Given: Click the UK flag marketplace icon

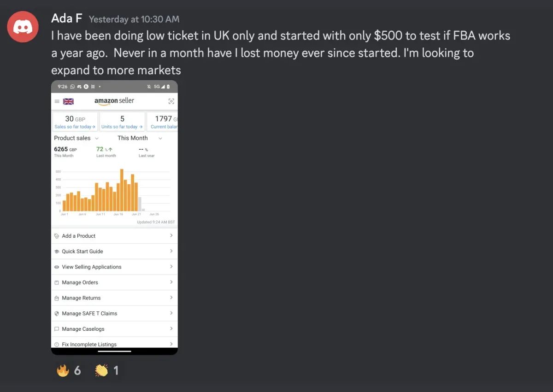Looking at the screenshot, I should pos(68,101).
